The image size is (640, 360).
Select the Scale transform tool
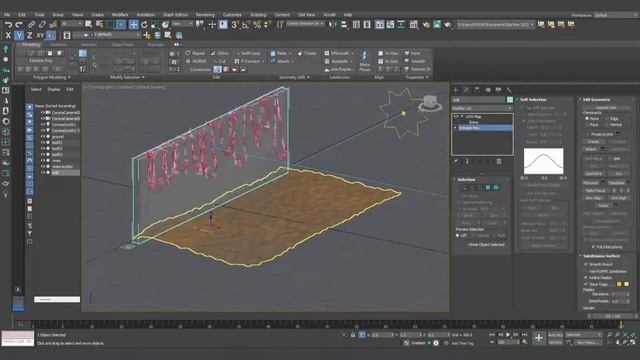click(155, 25)
